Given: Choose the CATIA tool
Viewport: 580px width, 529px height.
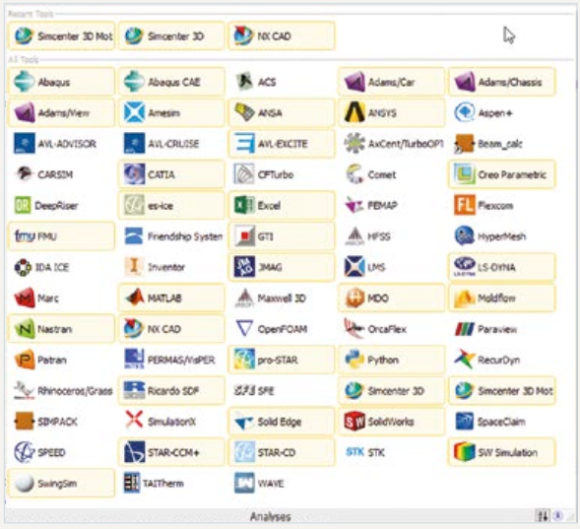Looking at the screenshot, I should 172,174.
